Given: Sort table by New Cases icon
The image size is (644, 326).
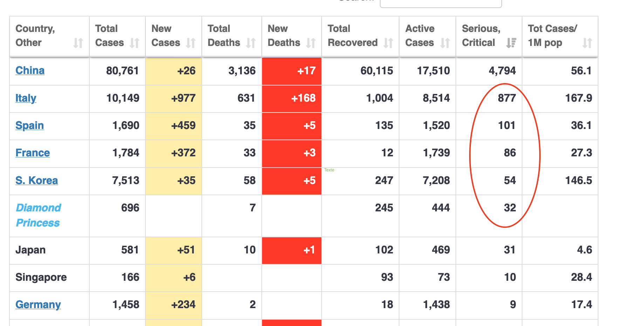Looking at the screenshot, I should 191,43.
